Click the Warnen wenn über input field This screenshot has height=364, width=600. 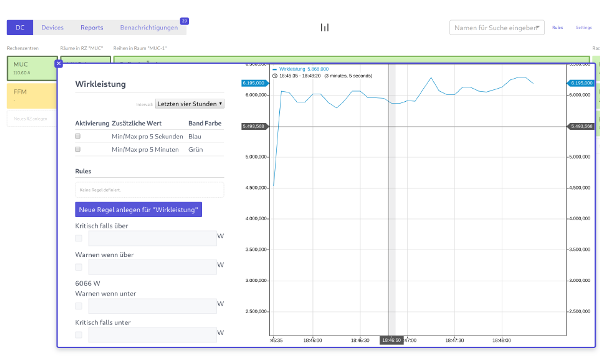[152, 267]
